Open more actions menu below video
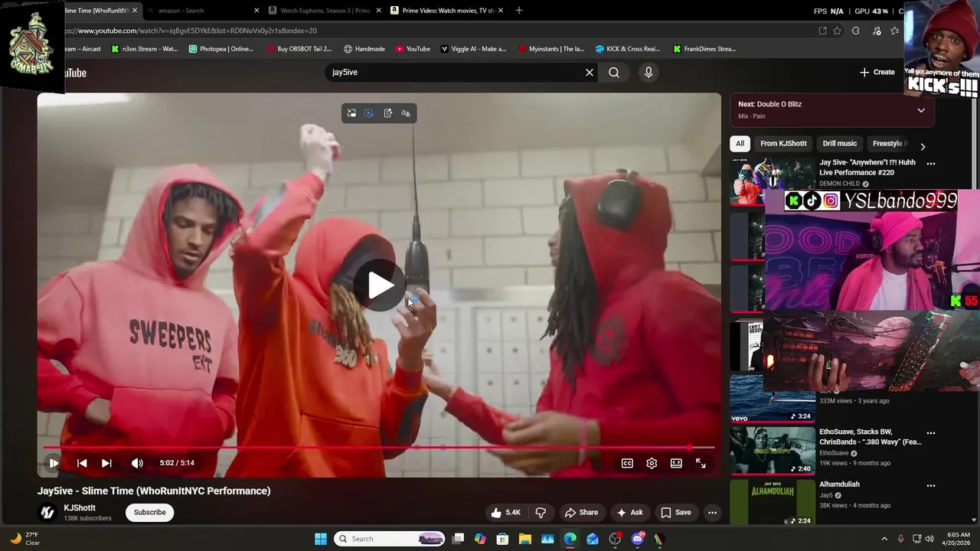Screen dimensions: 980x551 pos(712,513)
